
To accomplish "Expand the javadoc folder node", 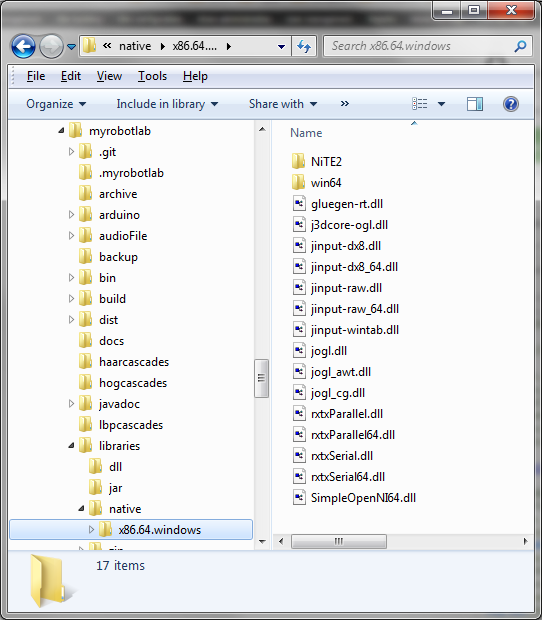I will (71, 403).
